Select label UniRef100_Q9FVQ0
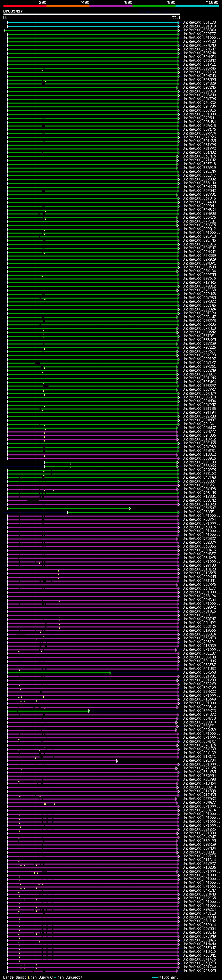The width and height of the screenshot is (222, 980). pyautogui.click(x=199, y=106)
